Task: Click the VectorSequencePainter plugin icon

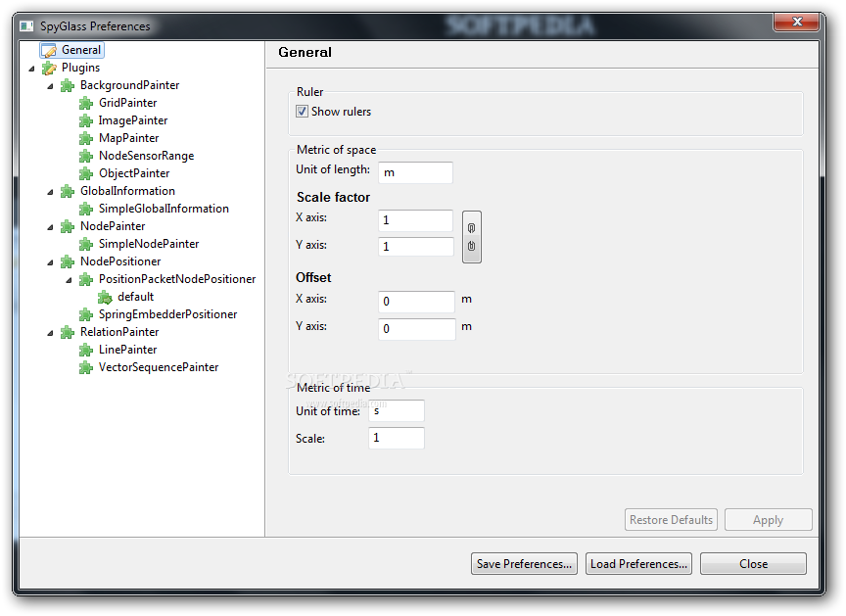Action: pyautogui.click(x=86, y=368)
